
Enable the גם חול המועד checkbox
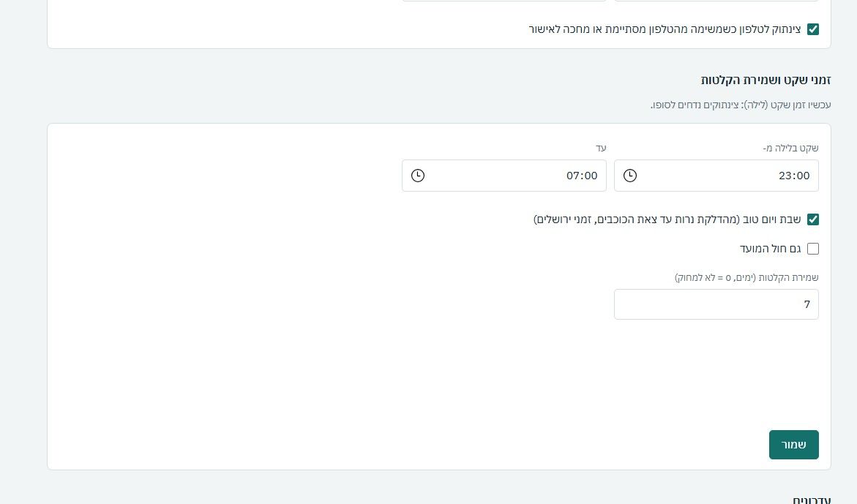813,249
